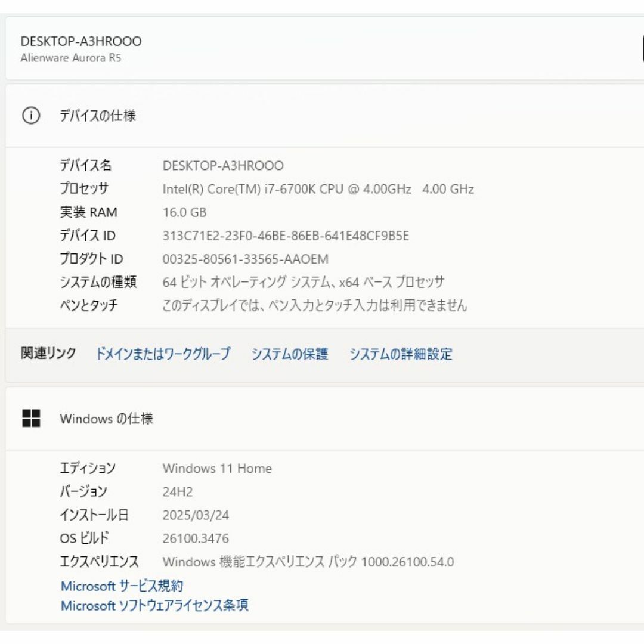Click device name value DESKTOP-A3HROOO in specs
The image size is (644, 644).
[223, 166]
